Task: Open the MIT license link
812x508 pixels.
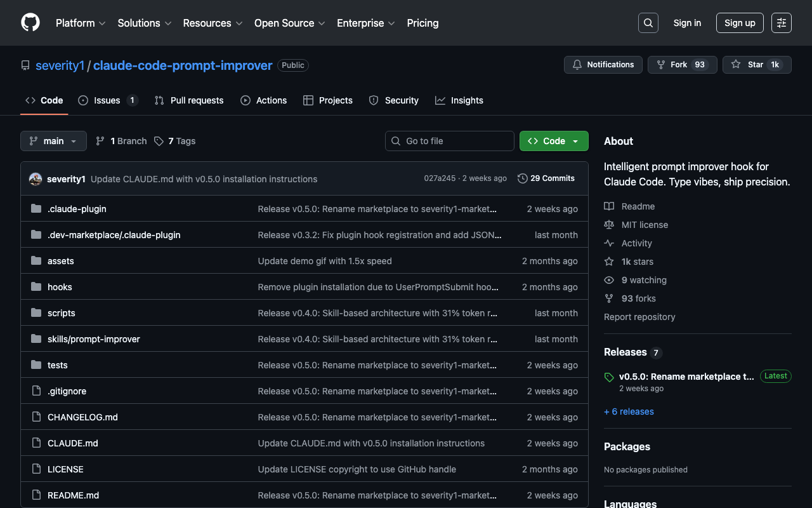Action: (645, 225)
